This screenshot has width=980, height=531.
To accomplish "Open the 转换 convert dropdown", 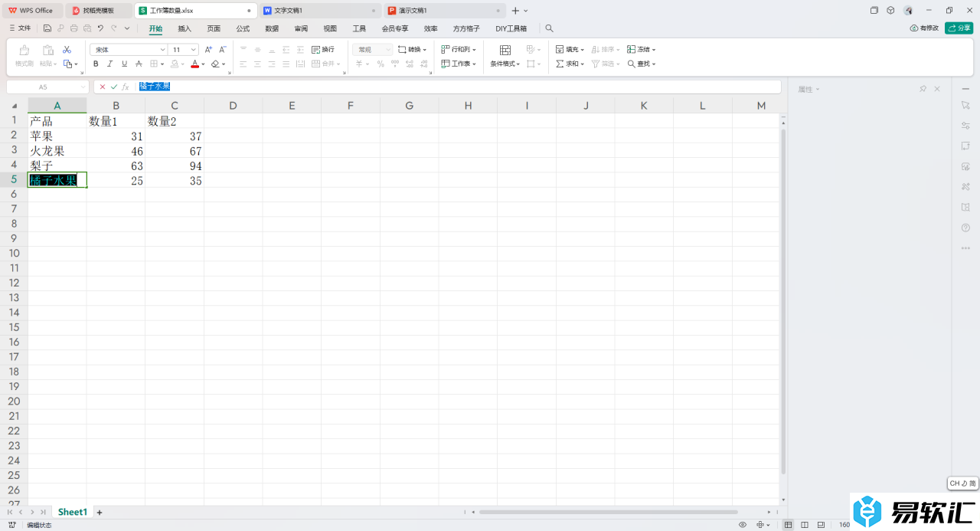I will tap(413, 49).
